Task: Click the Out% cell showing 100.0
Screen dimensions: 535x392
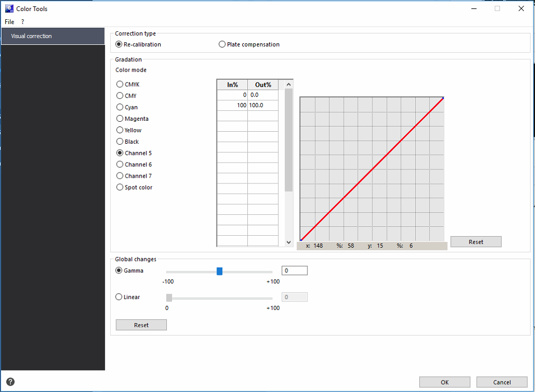Action: pyautogui.click(x=263, y=105)
